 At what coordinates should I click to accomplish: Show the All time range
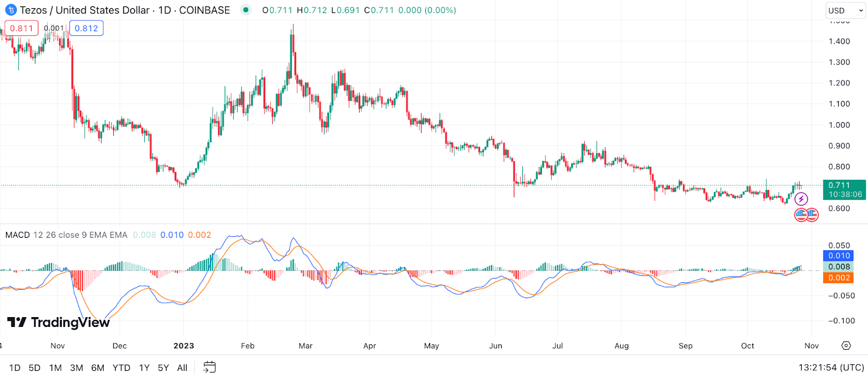coord(182,368)
